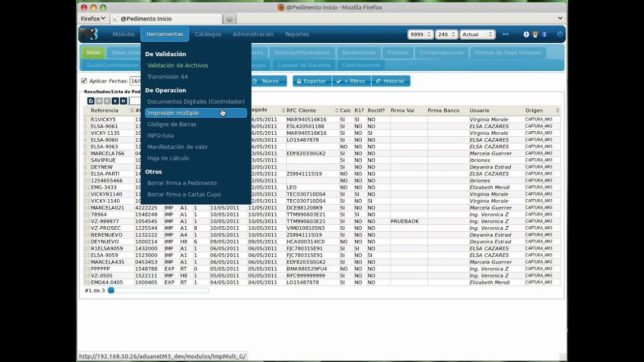Click the Historial button
The height and width of the screenshot is (362, 644).
pyautogui.click(x=390, y=81)
